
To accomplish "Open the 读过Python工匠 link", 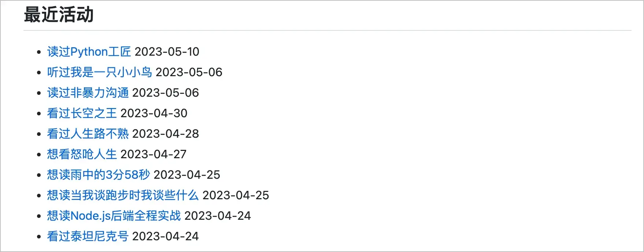I will pyautogui.click(x=89, y=52).
